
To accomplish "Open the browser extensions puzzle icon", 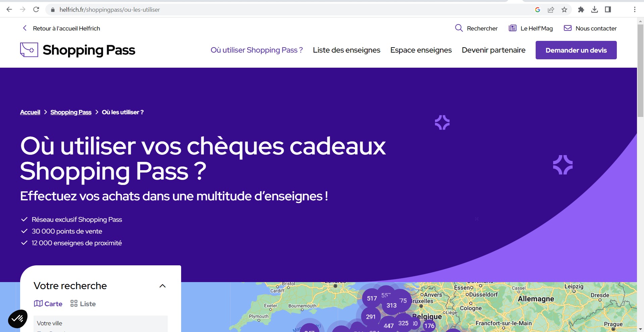I will 581,9.
